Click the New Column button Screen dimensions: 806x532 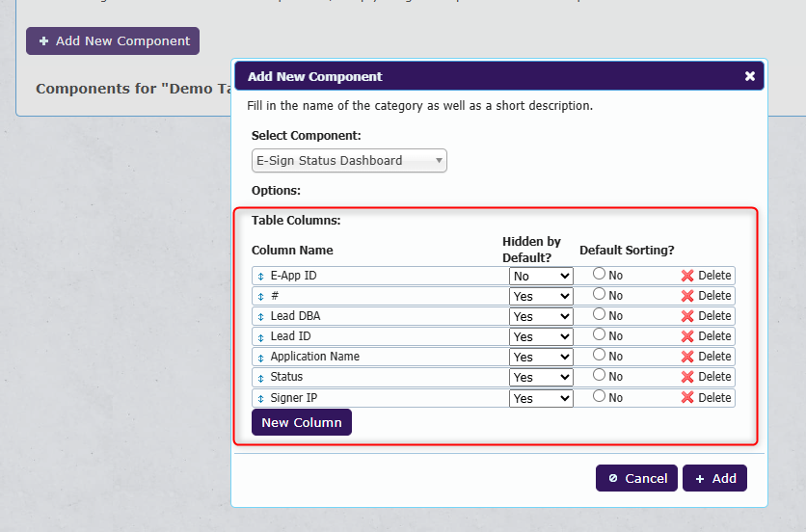[x=302, y=422]
